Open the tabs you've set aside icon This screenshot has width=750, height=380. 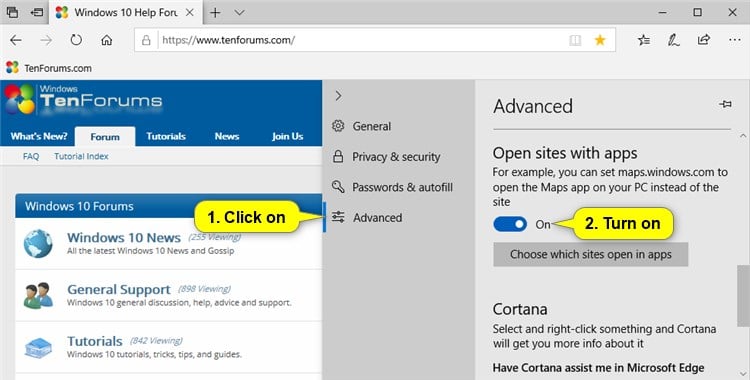[12, 12]
